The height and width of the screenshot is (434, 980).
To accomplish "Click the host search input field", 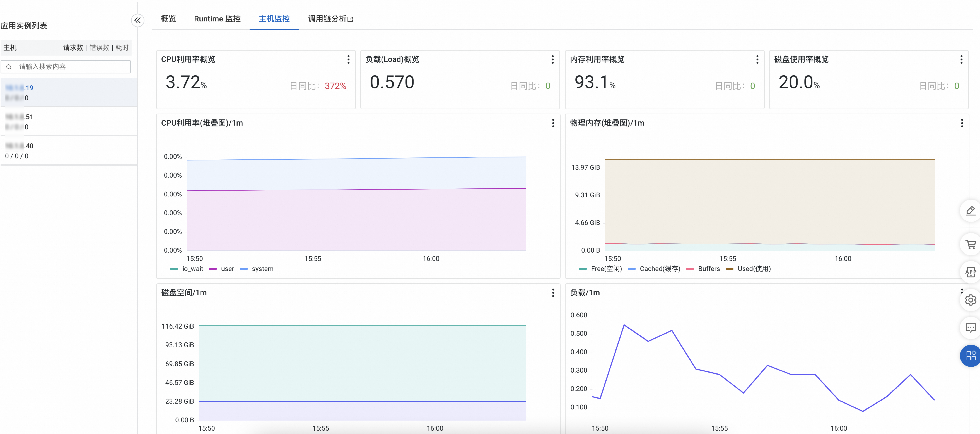I will [72, 67].
